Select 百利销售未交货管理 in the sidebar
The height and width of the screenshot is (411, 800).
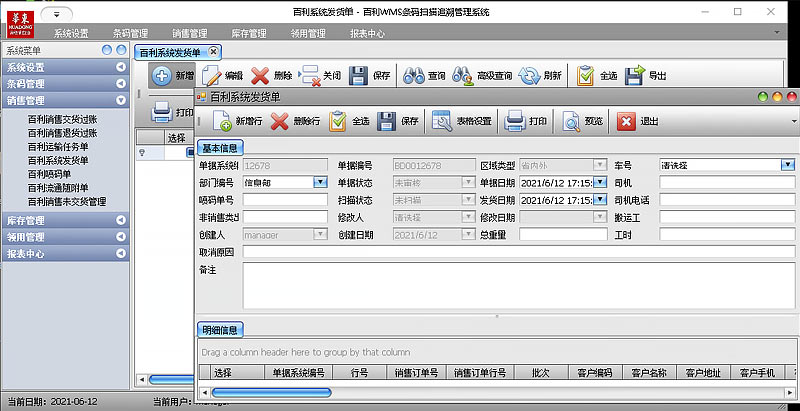coord(67,201)
